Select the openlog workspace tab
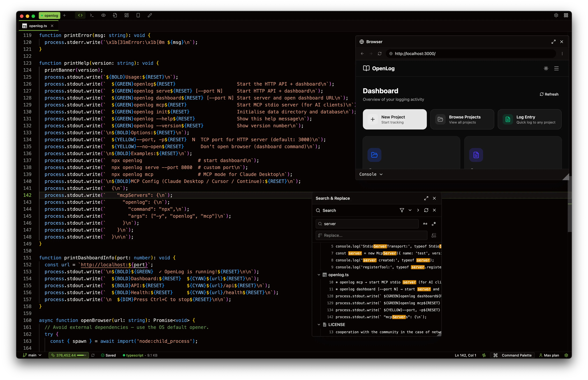 pyautogui.click(x=50, y=15)
